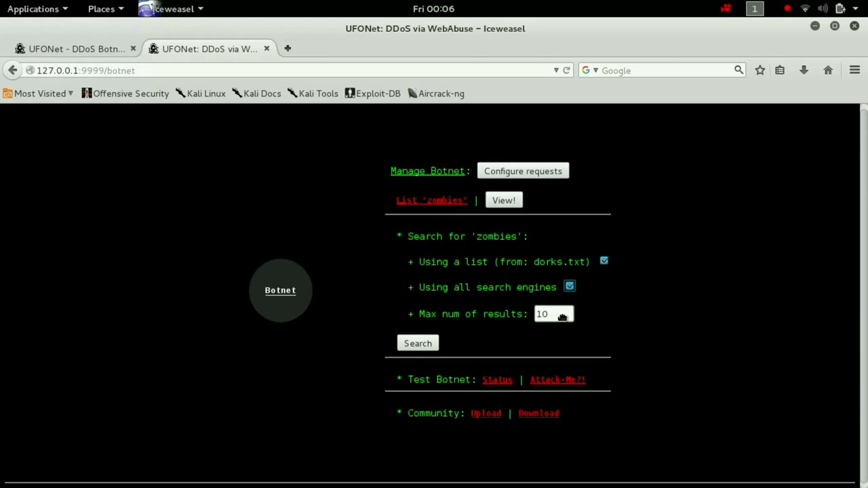Toggle Using a list from dorks.txt checkbox

(x=604, y=261)
